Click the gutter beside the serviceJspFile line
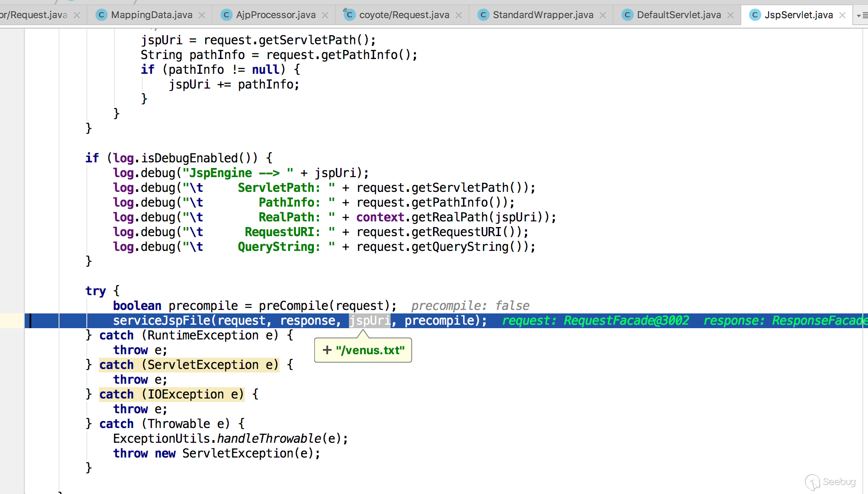This screenshot has width=868, height=494. 12,321
